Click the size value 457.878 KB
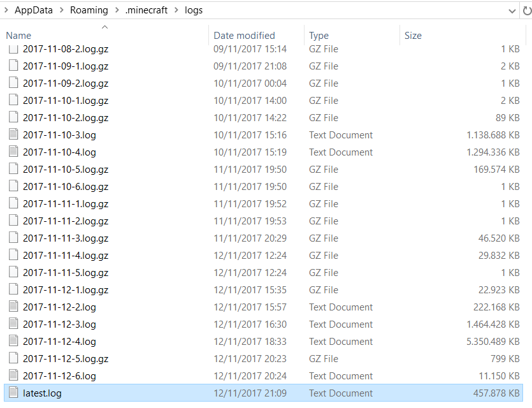The image size is (532, 408). 497,393
